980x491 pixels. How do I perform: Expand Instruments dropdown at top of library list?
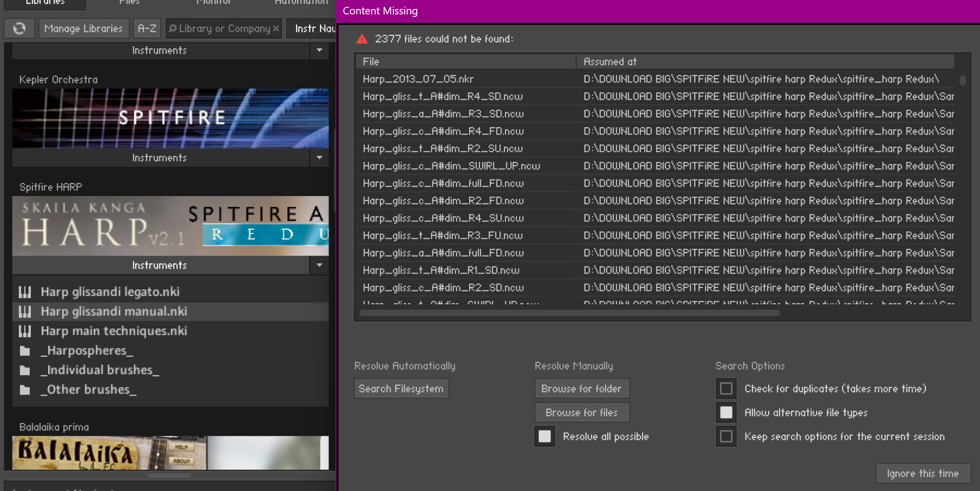(320, 50)
